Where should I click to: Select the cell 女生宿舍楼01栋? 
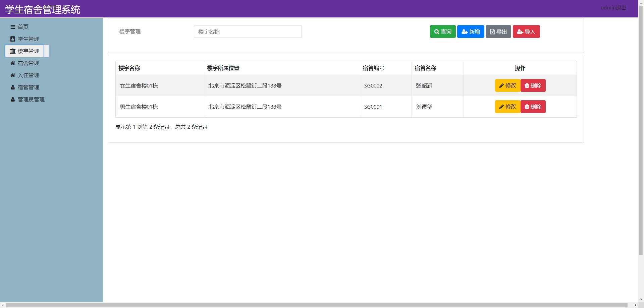[x=160, y=85]
